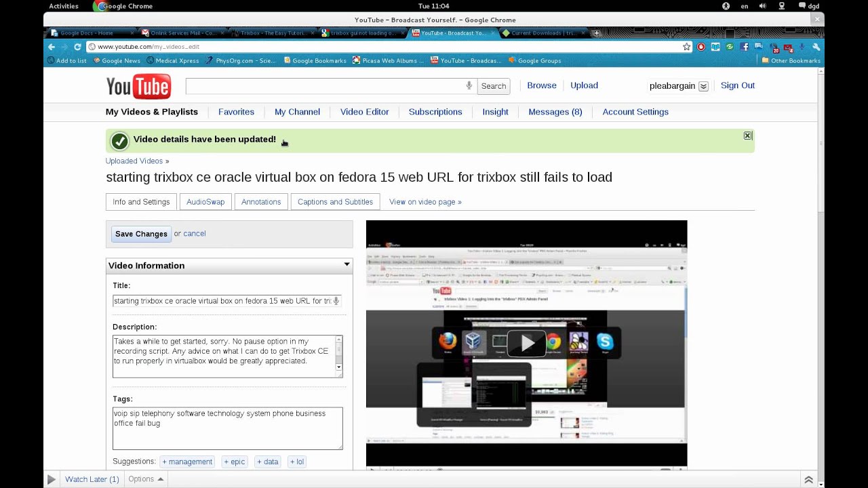Click the en keyboard layout indicator
The image size is (868, 488).
[745, 6]
